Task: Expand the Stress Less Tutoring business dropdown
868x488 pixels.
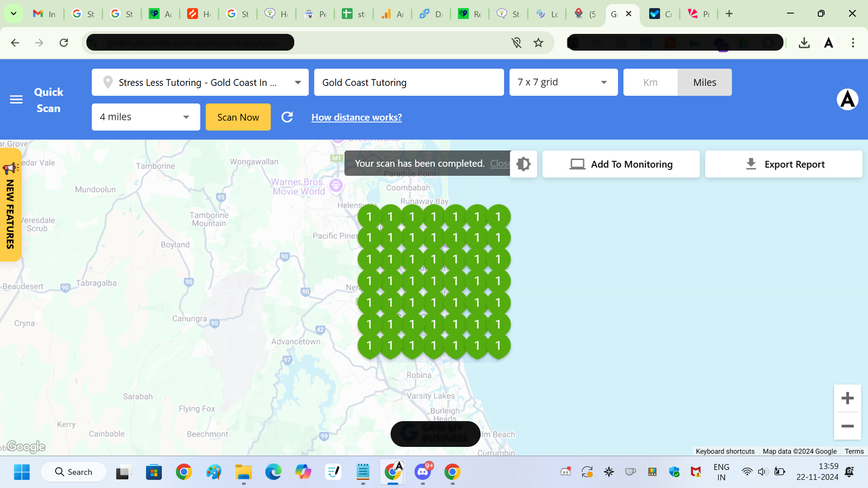Action: (200, 82)
